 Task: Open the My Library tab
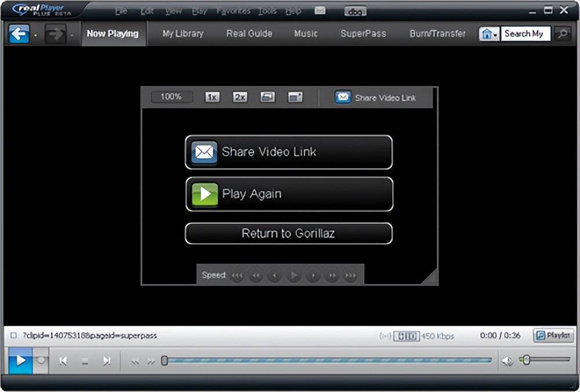(x=183, y=34)
